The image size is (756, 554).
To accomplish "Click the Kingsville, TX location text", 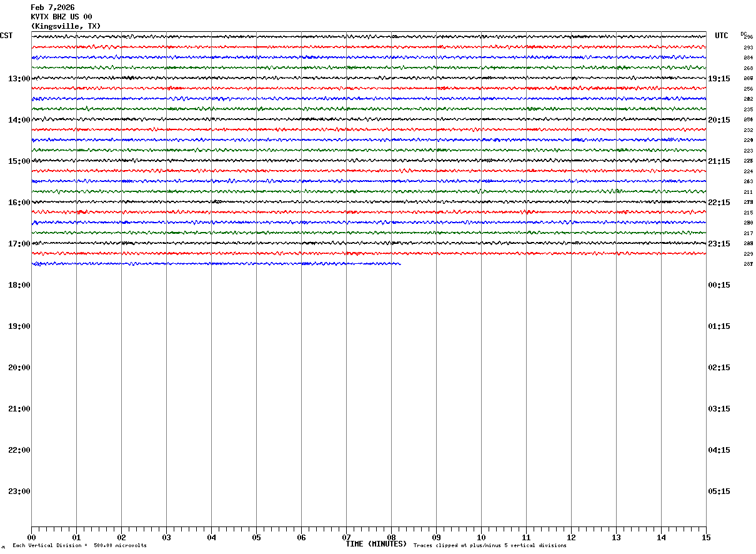I will [x=66, y=26].
